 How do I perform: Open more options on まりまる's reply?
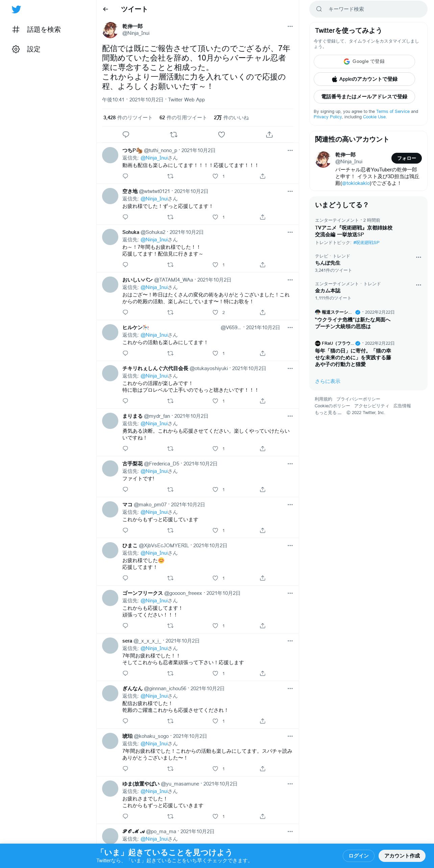[290, 416]
